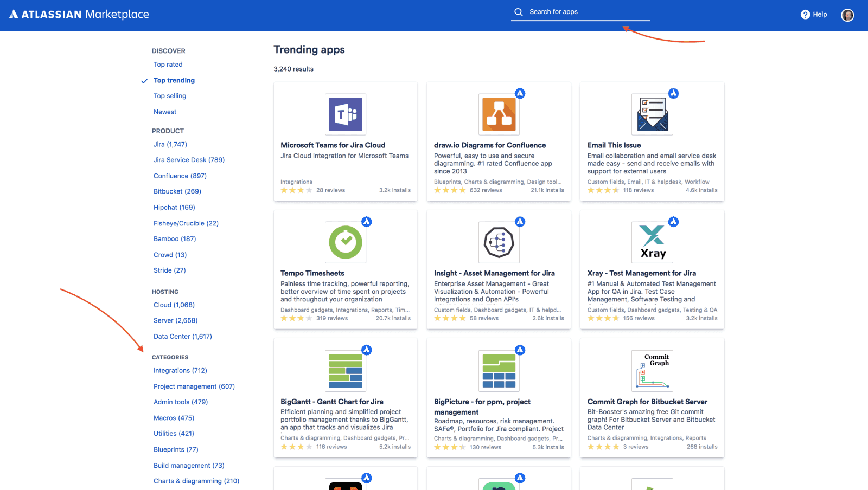Open Commit Graph for Bitbucket Server title

647,402
